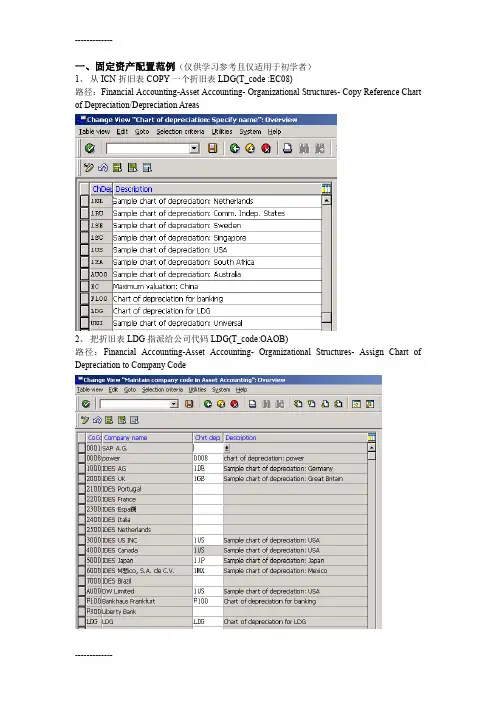The width and height of the screenshot is (496, 702).
Task: Click the red Cancel icon in first toolbar
Action: click(x=266, y=148)
